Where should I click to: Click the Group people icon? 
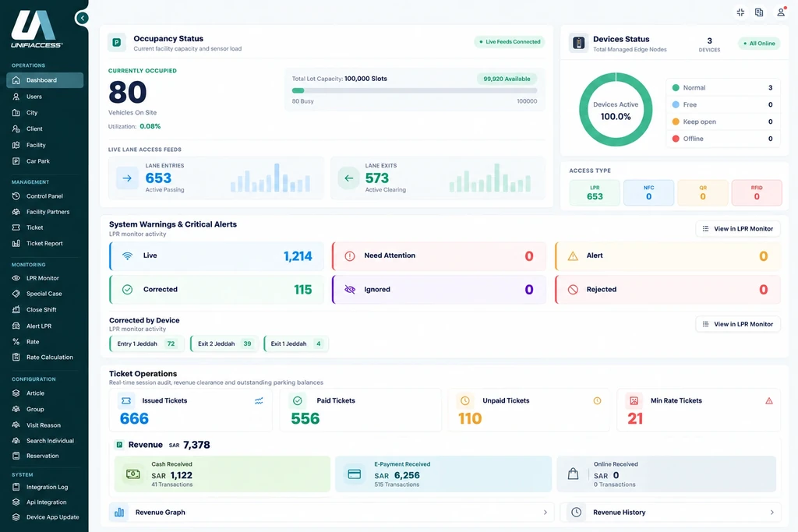point(16,409)
